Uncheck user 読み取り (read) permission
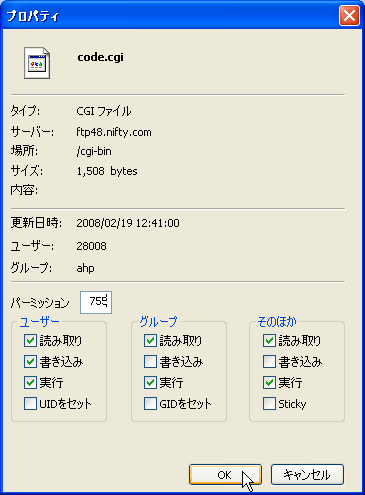 point(30,341)
